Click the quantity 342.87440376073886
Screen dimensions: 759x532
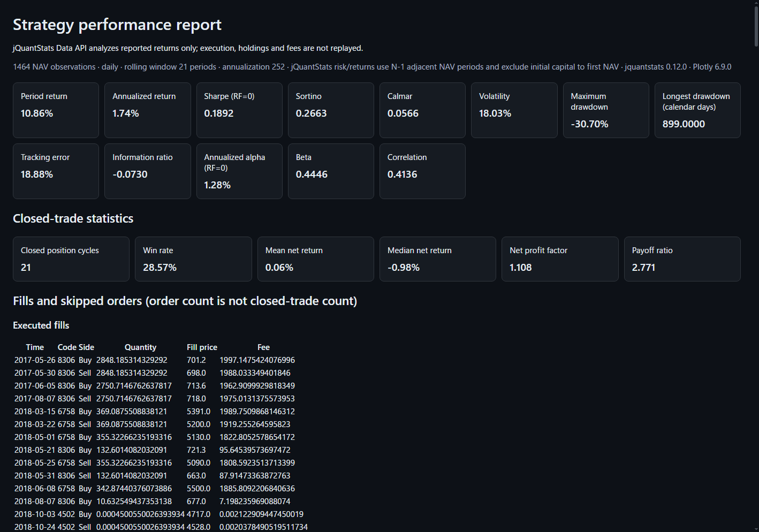click(x=134, y=489)
